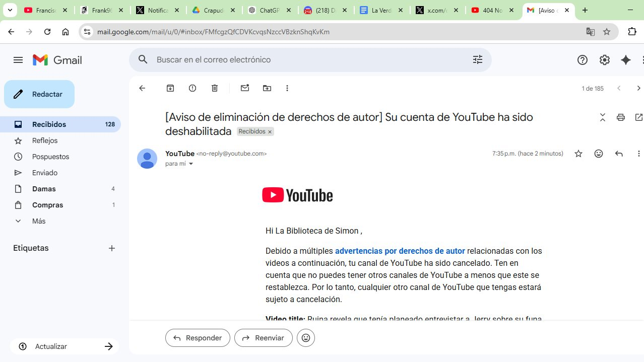Mark email as unread
Screen dimensions: 644x362
pyautogui.click(x=245, y=88)
